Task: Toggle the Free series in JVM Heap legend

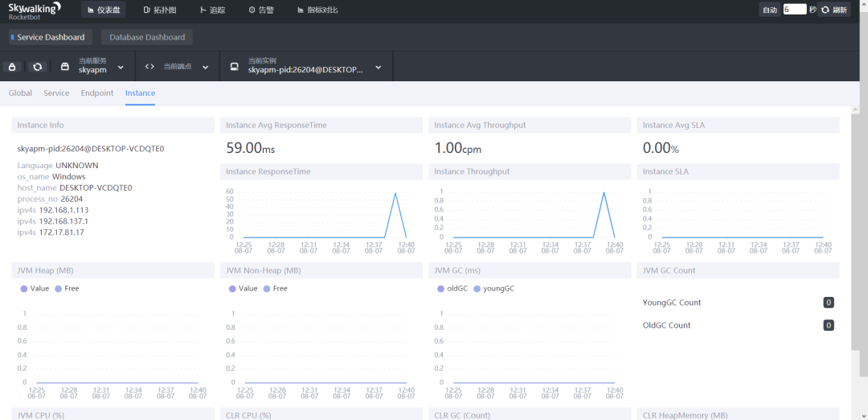Action: coord(67,288)
